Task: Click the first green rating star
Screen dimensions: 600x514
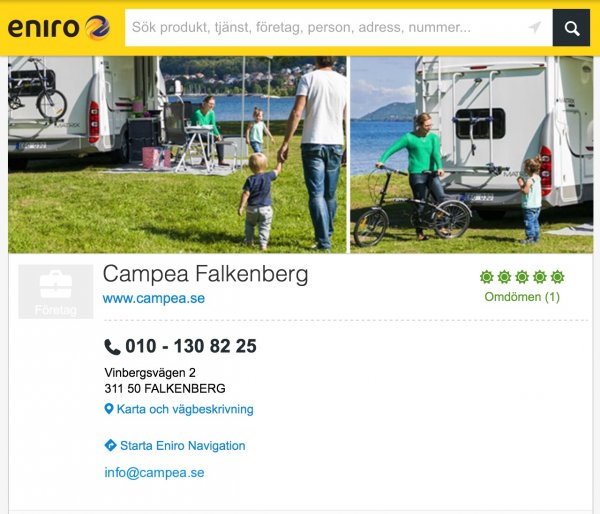Action: [x=487, y=277]
